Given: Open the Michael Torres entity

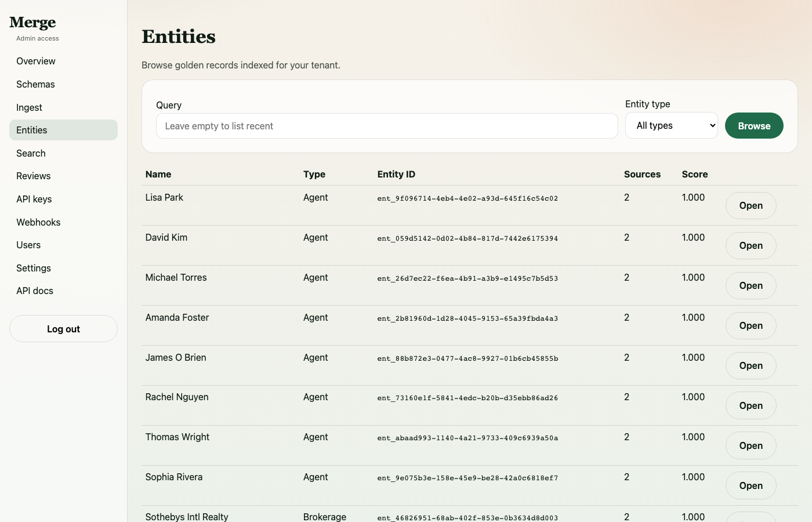Looking at the screenshot, I should [x=751, y=286].
